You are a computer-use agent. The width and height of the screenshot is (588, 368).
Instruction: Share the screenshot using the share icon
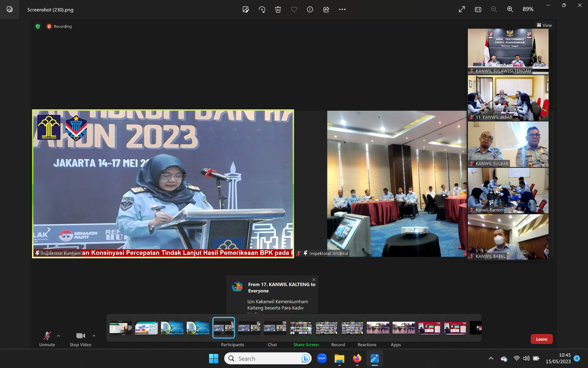tap(326, 10)
